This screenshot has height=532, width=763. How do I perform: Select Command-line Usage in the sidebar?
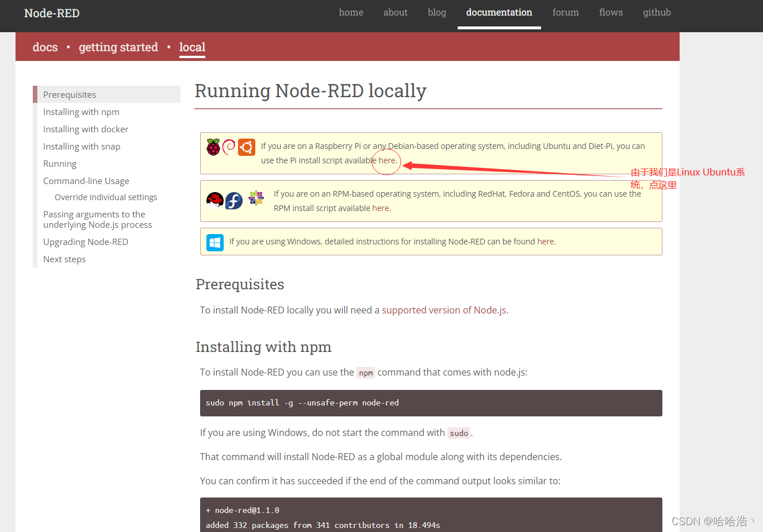click(x=86, y=181)
